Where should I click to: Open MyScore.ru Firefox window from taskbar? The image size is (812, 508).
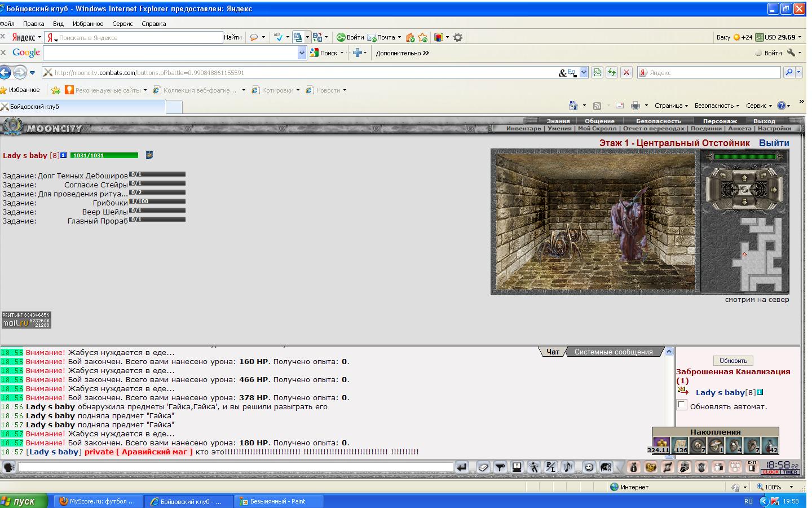[99, 501]
